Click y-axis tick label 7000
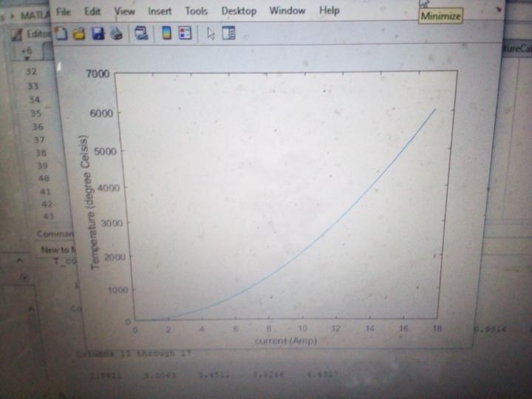The height and width of the screenshot is (399, 532). [x=98, y=74]
